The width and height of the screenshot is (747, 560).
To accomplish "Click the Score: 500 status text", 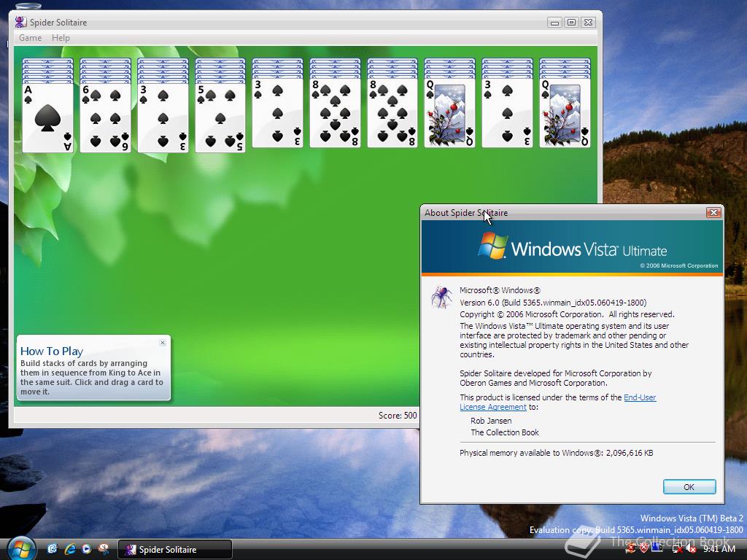I will coord(398,415).
